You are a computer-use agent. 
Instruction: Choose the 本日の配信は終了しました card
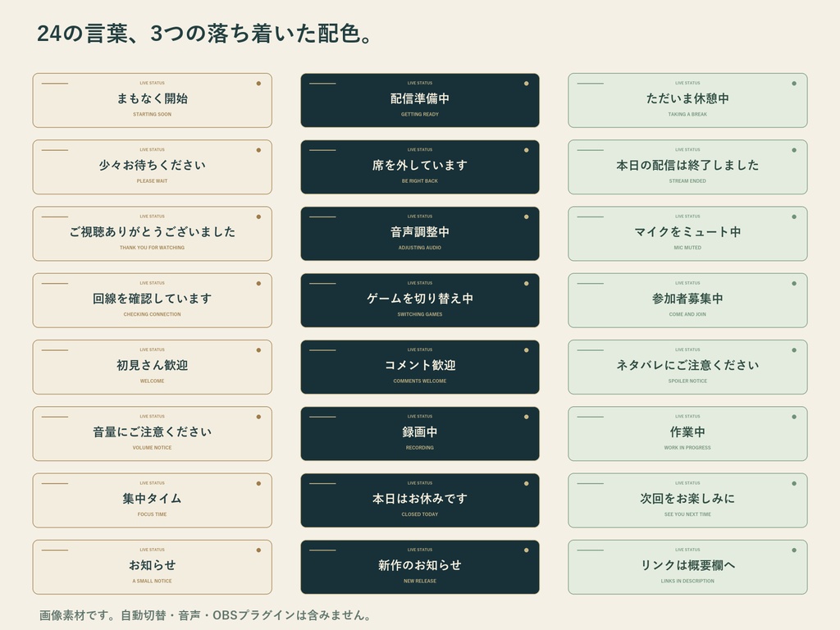(x=688, y=167)
